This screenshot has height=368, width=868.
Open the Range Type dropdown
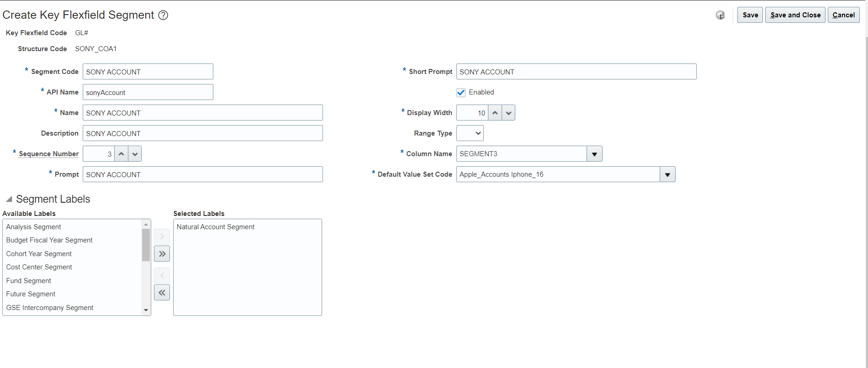[x=470, y=133]
